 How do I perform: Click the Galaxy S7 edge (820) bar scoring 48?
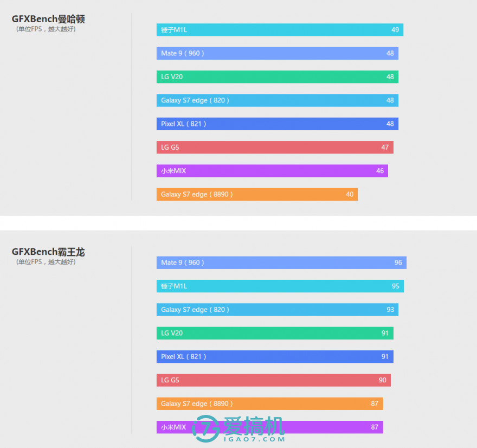(x=277, y=100)
